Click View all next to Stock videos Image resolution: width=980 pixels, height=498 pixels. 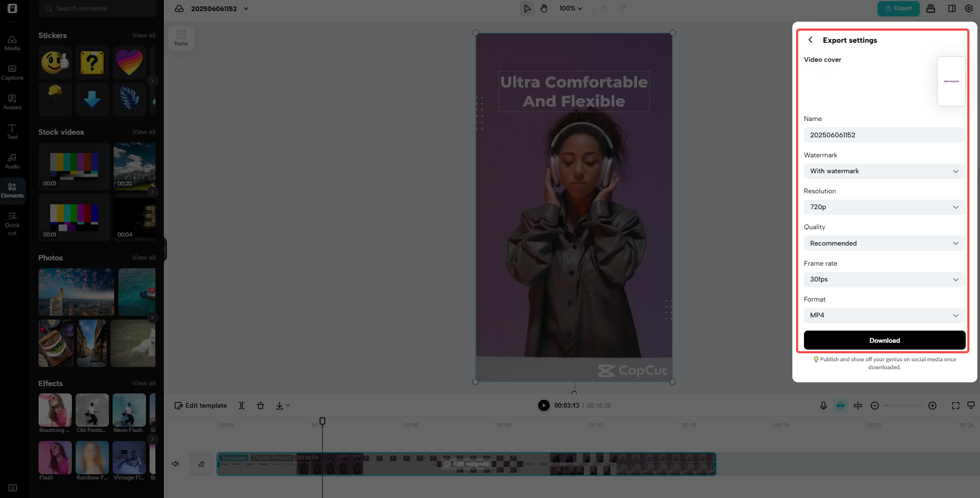[x=143, y=132]
